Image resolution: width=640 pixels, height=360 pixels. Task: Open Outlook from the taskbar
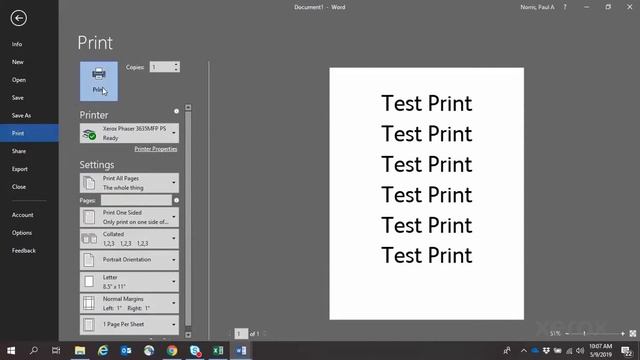126,350
